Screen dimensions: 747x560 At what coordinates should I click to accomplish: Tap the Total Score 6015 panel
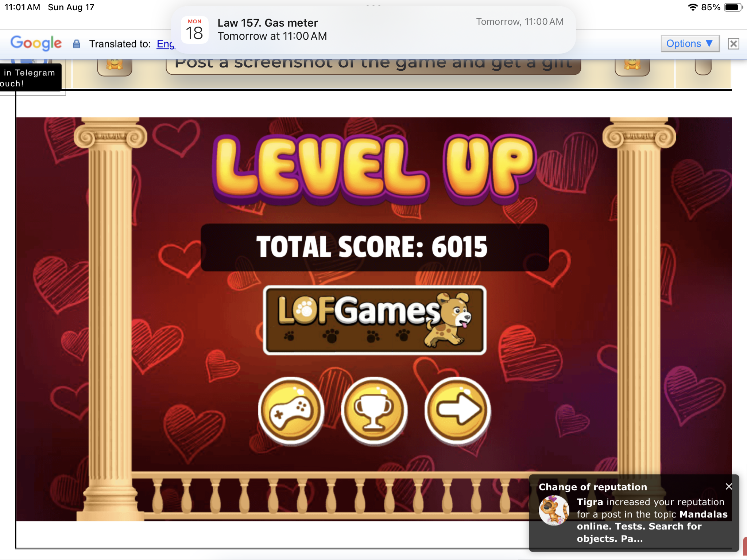[375, 248]
